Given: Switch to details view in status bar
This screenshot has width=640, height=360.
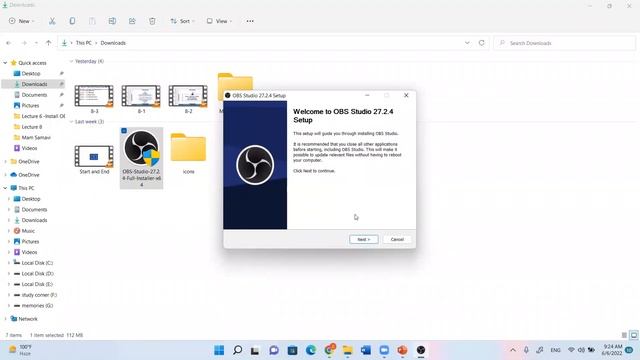Looking at the screenshot, I should pyautogui.click(x=624, y=335).
